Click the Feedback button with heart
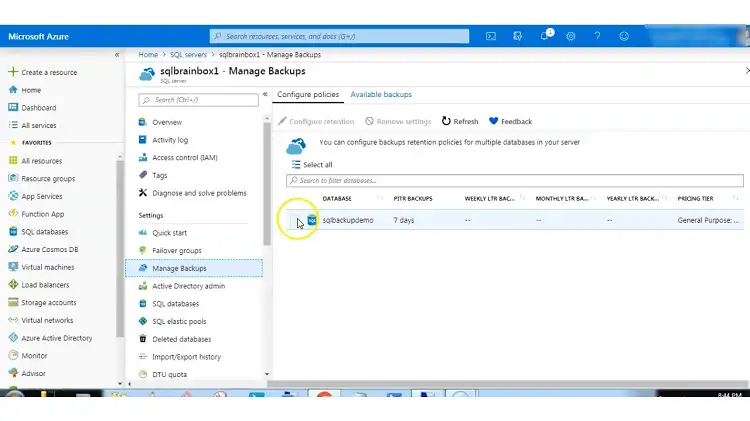 coord(510,122)
